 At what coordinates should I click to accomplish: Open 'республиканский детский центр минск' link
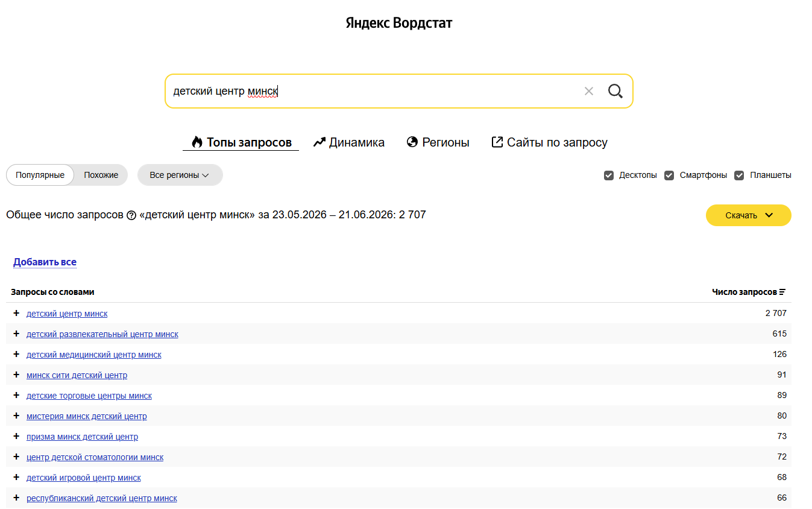(102, 498)
